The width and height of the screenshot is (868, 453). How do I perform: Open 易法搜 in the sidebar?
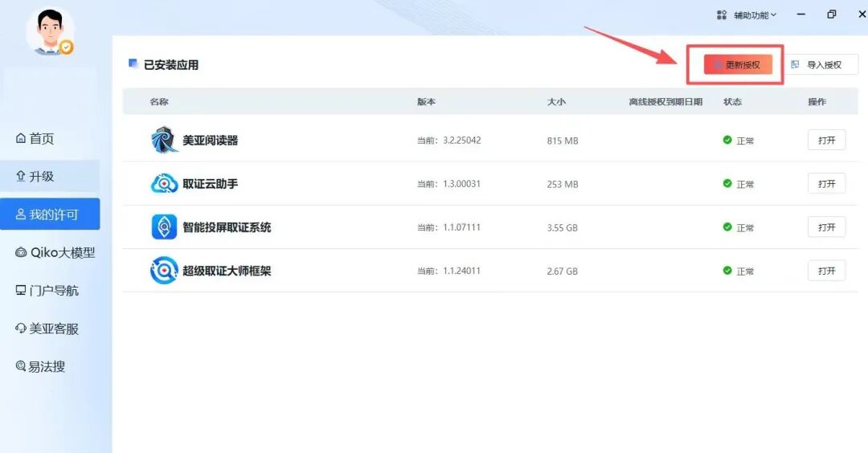coord(40,366)
